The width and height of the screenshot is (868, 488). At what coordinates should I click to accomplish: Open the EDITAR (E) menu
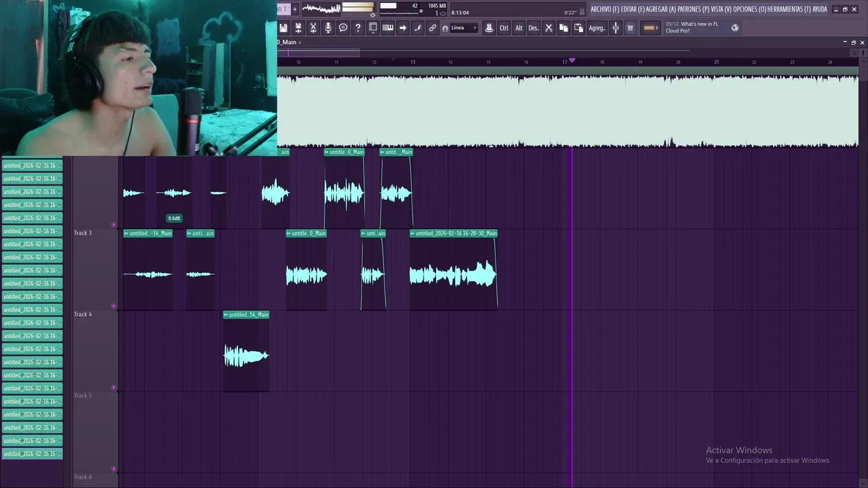[x=633, y=9]
